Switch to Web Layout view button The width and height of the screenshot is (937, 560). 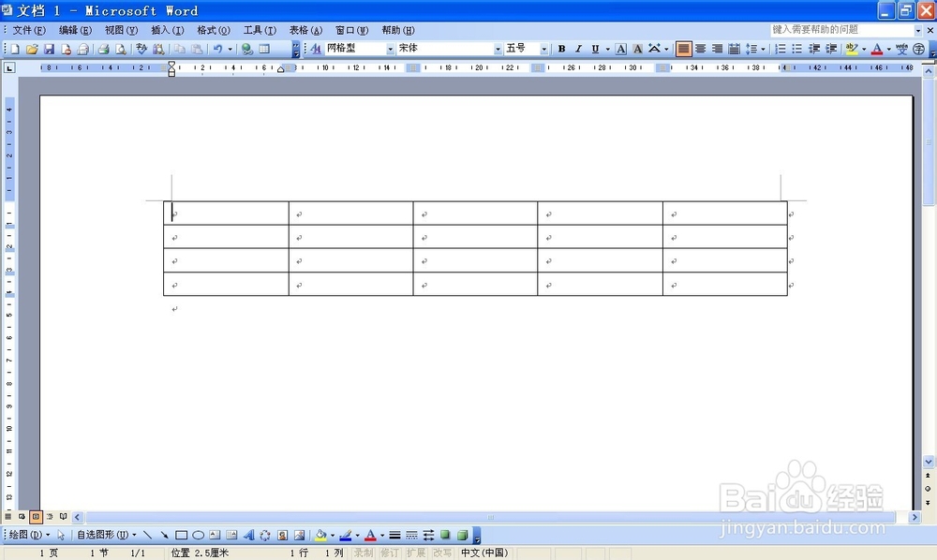(22, 516)
